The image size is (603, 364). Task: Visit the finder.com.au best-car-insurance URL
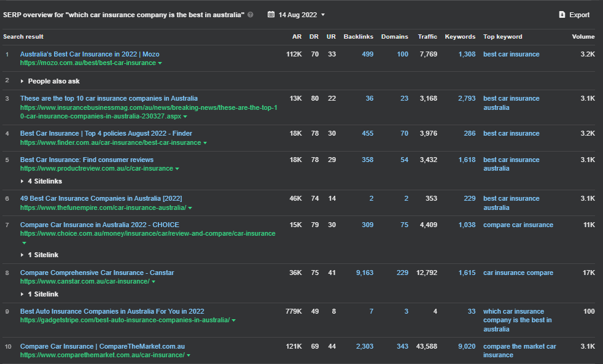point(111,142)
